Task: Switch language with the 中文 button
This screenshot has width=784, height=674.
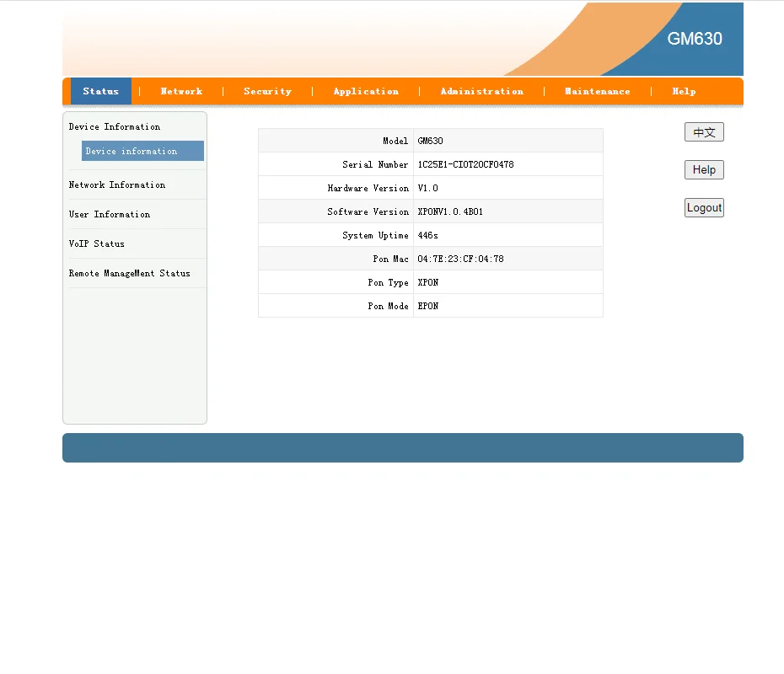Action: pos(704,132)
